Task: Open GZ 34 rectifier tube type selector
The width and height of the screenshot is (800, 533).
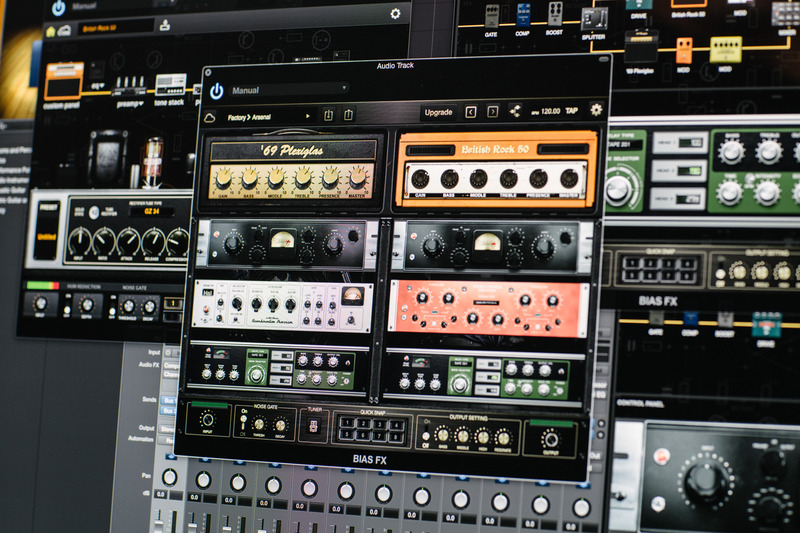Action: 152,211
